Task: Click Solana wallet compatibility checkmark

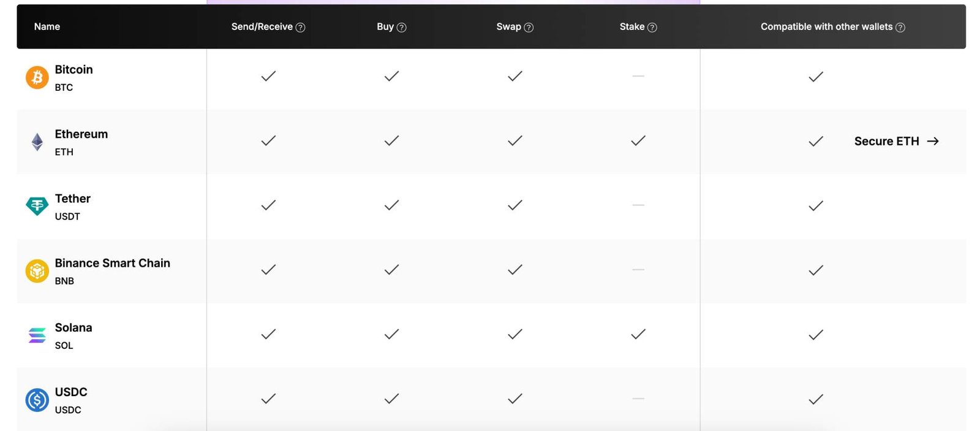Action: point(816,335)
